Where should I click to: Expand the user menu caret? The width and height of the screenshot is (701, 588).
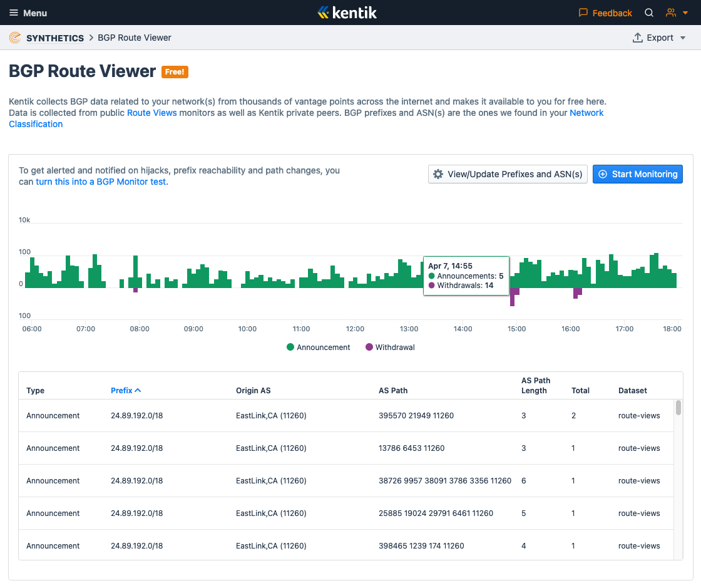coord(685,13)
